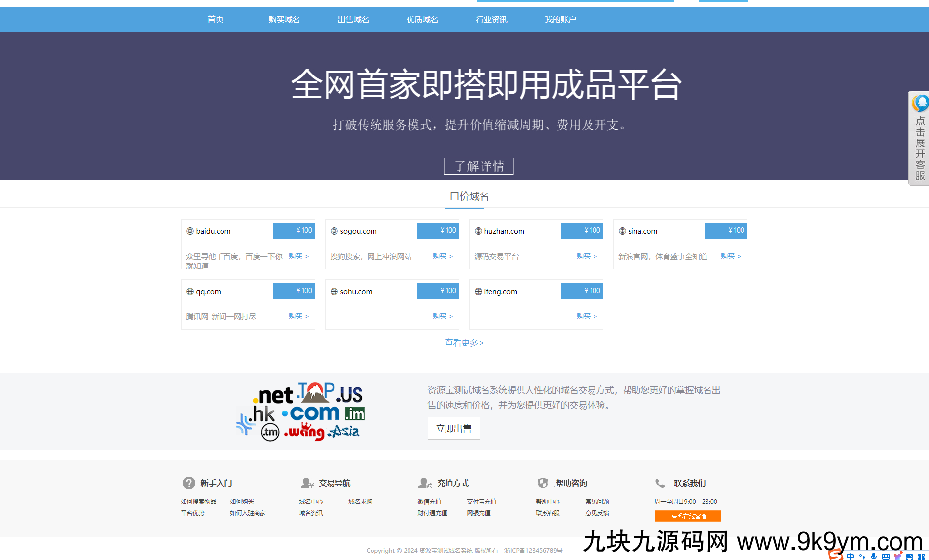929x560 pixels.
Task: Open the 购买域名 navigation item
Action: (284, 19)
